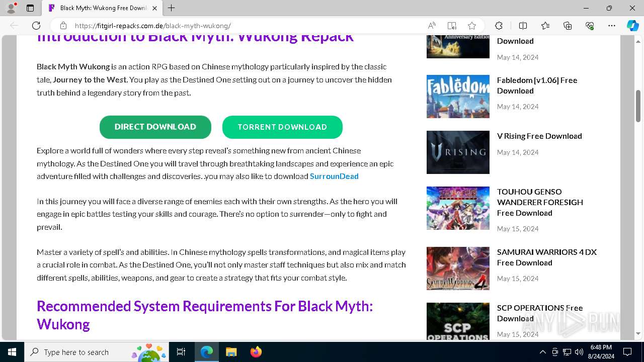Open SAMURAI WARRIORS 4 DX Free Download link

tap(547, 257)
